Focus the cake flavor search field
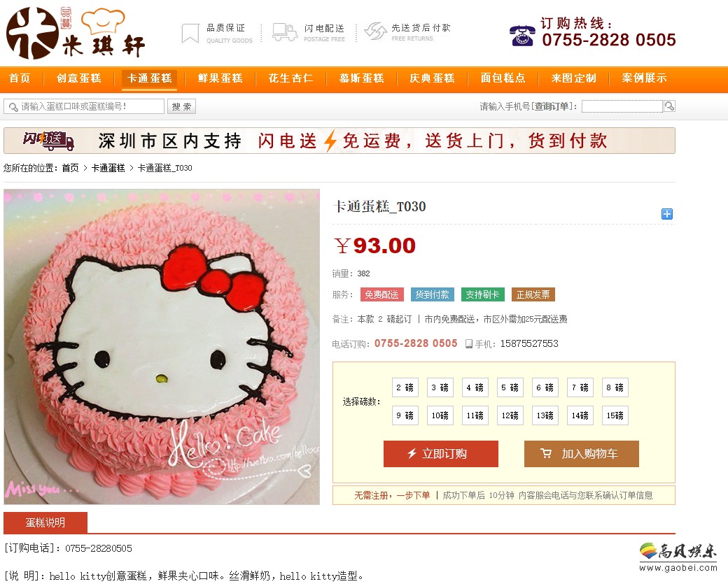 tap(85, 106)
